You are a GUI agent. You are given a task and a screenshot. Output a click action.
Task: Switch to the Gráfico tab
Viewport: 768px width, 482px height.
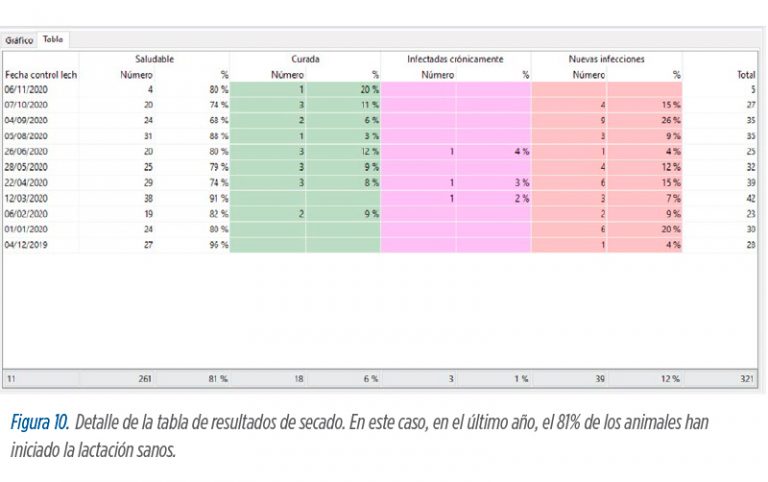click(x=19, y=40)
